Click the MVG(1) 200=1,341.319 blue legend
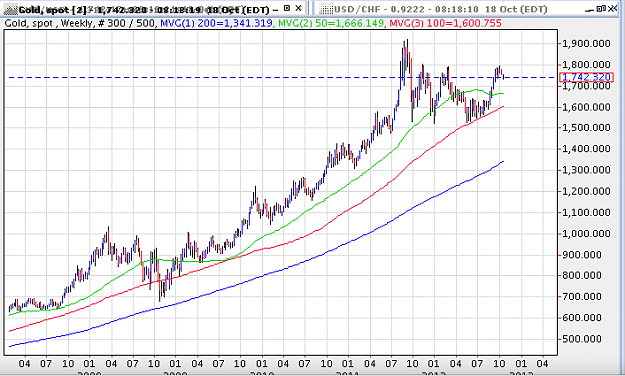 click(x=216, y=24)
